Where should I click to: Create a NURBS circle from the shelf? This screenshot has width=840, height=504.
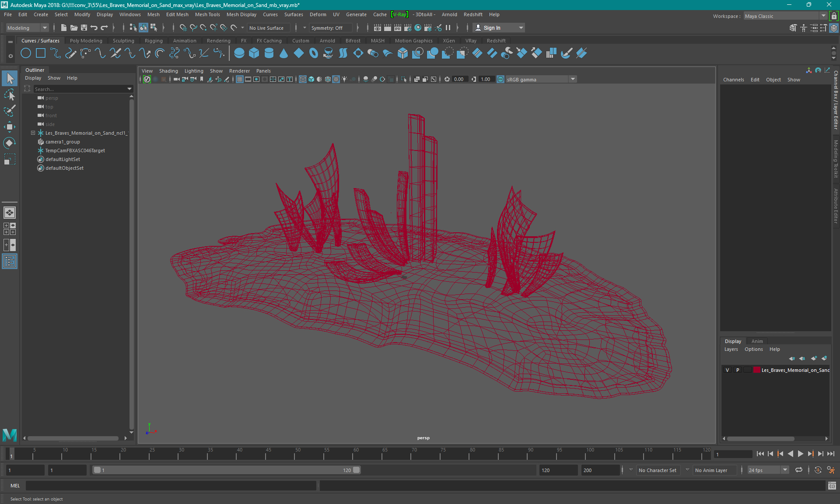(x=26, y=53)
